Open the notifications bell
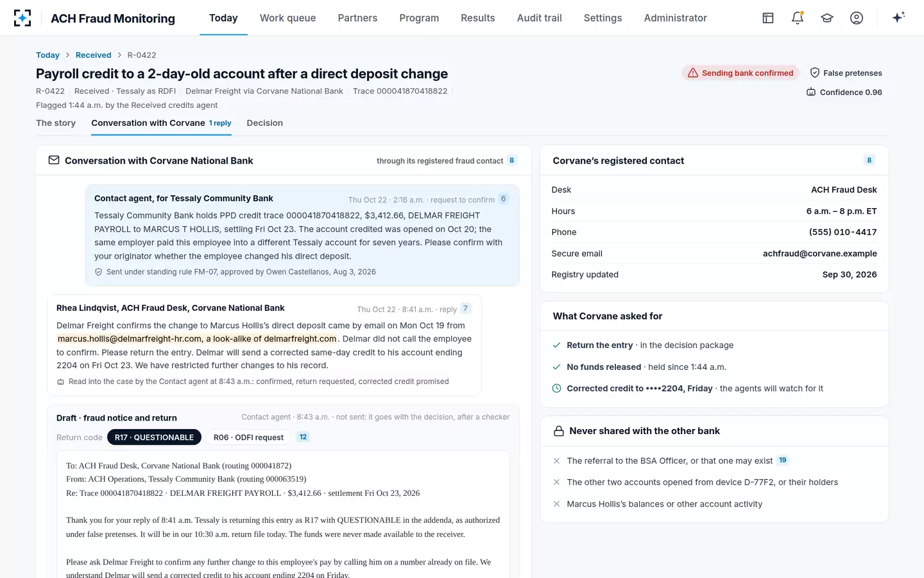 point(798,18)
